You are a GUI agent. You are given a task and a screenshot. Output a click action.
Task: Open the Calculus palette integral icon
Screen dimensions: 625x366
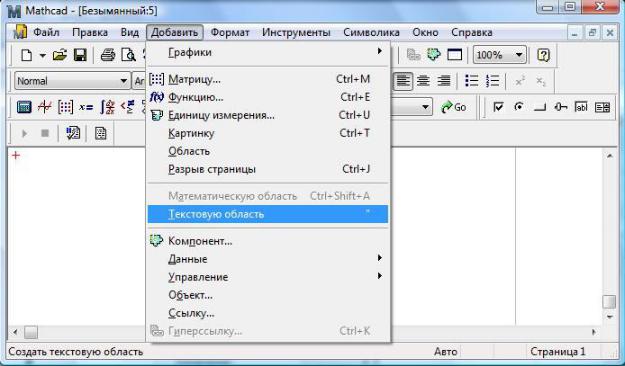pos(107,107)
